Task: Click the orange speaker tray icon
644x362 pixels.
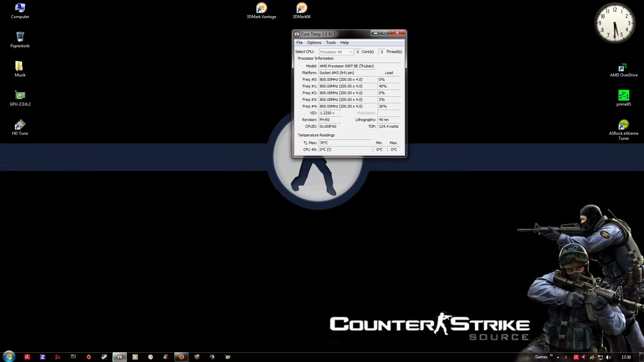Action: (x=584, y=357)
